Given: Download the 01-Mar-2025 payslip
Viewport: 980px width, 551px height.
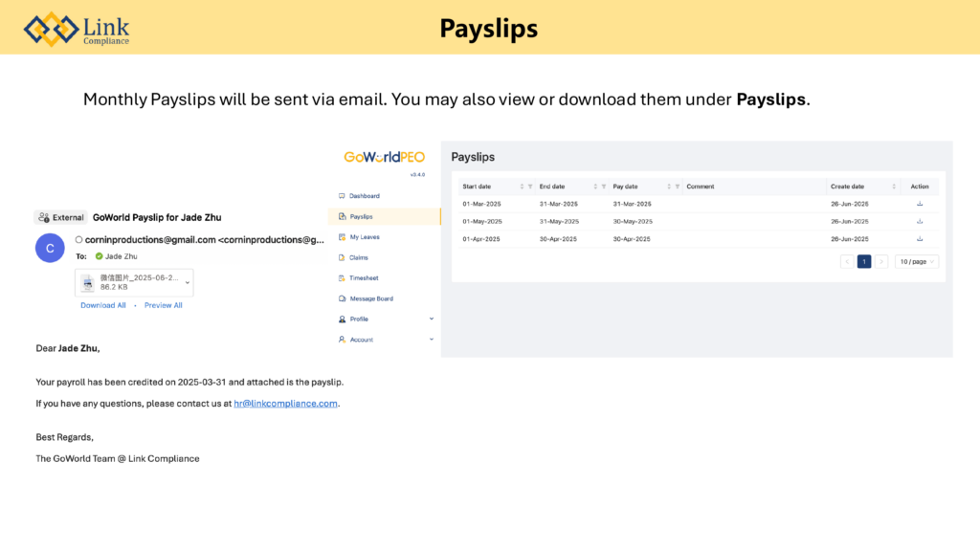Looking at the screenshot, I should tap(920, 204).
